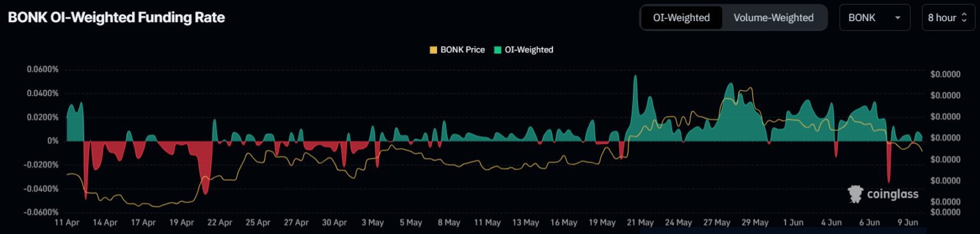Click the 0% baseline axis label
This screenshot has width=980, height=234.
tap(52, 141)
